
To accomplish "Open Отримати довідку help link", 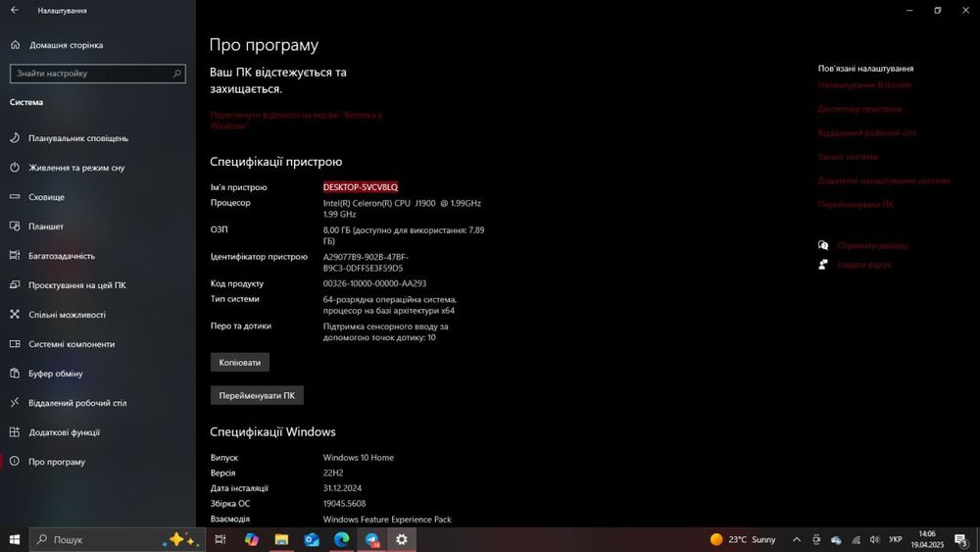I will point(872,245).
